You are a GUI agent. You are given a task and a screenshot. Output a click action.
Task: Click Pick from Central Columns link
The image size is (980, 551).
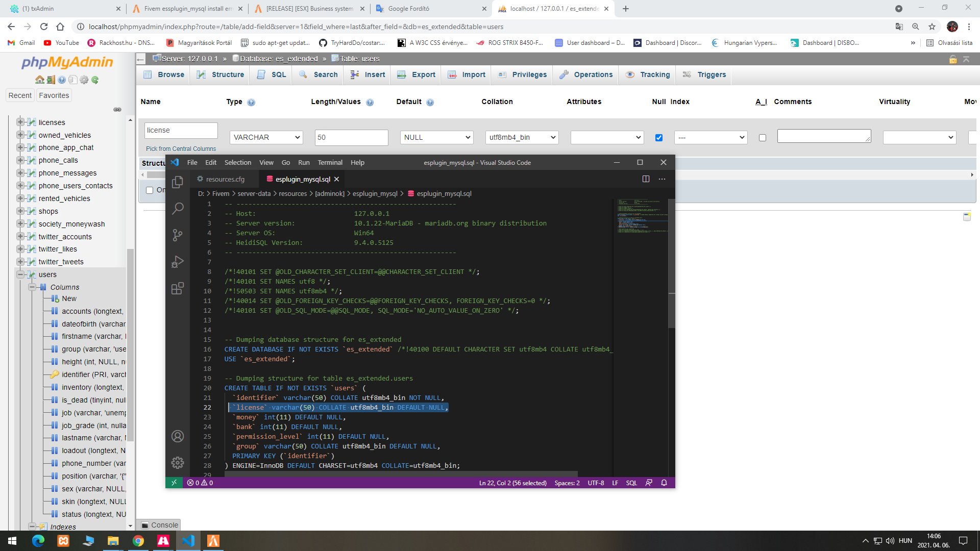181,148
